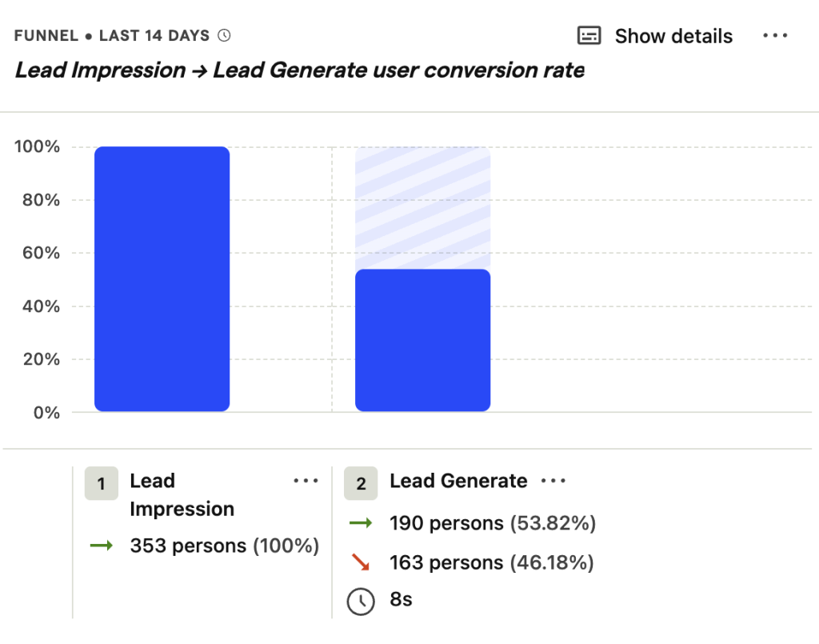Open the funnel title link
Image resolution: width=819 pixels, height=644 pixels.
[x=299, y=70]
